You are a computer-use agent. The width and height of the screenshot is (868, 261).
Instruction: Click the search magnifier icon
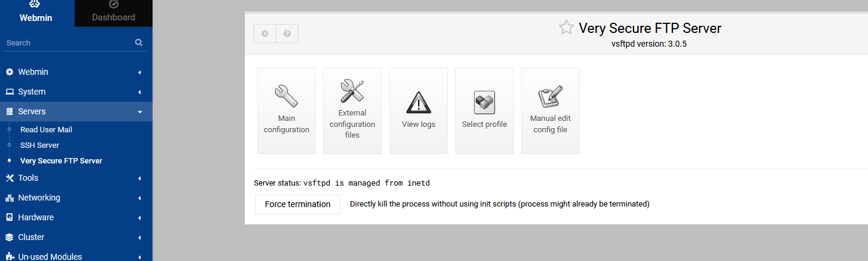point(139,43)
